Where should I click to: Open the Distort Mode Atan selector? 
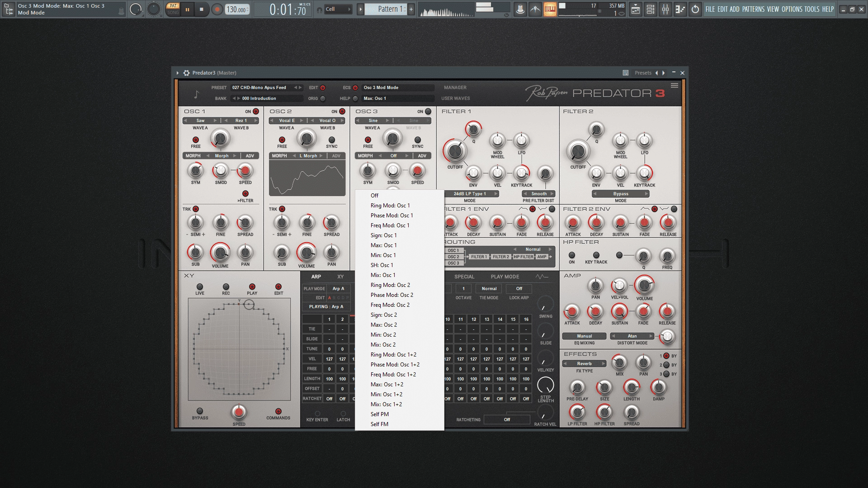(632, 336)
